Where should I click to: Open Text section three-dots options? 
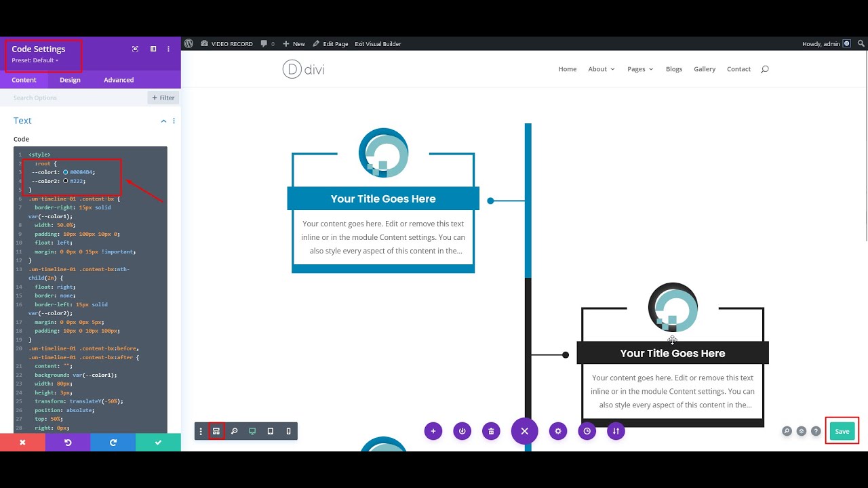tap(174, 121)
